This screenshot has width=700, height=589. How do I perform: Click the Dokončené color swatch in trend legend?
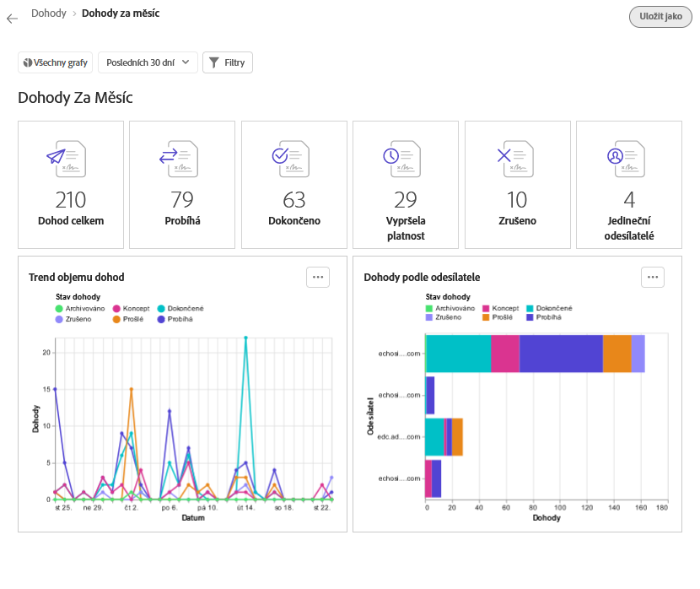pyautogui.click(x=160, y=309)
